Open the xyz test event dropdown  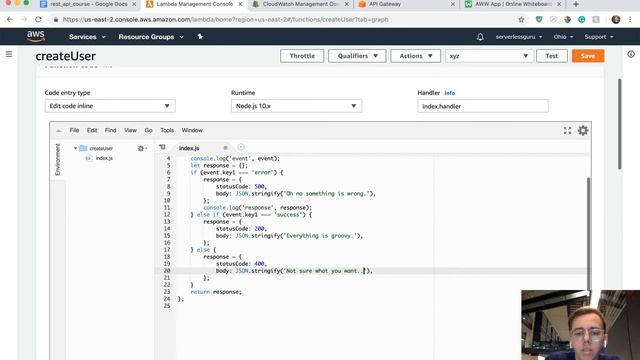click(x=489, y=56)
